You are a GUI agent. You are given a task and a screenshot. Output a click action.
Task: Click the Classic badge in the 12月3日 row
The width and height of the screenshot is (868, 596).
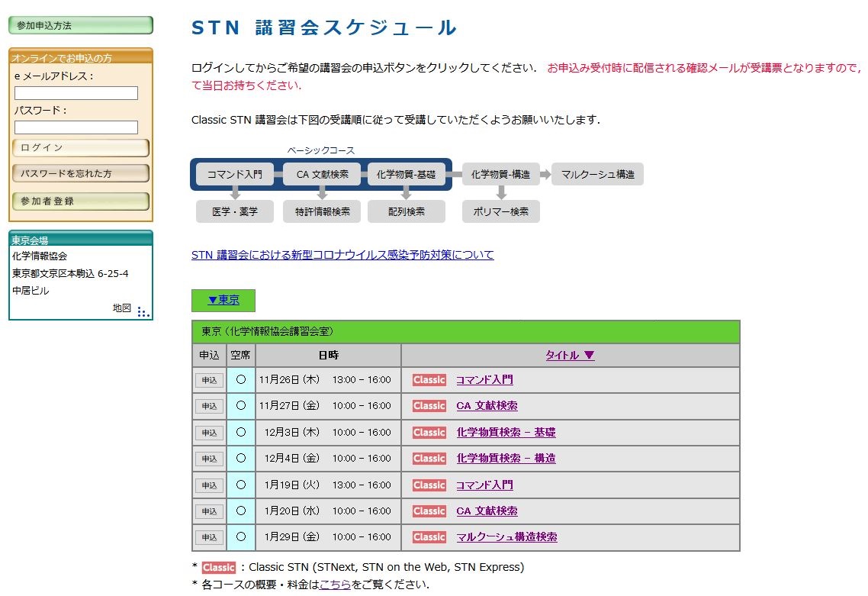click(x=429, y=433)
